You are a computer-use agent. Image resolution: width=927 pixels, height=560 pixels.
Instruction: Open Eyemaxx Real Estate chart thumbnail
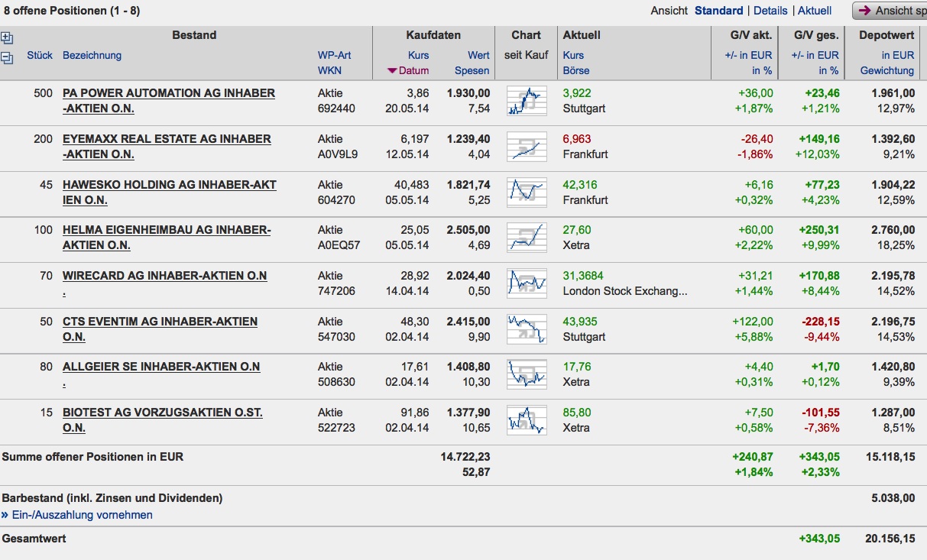point(527,147)
